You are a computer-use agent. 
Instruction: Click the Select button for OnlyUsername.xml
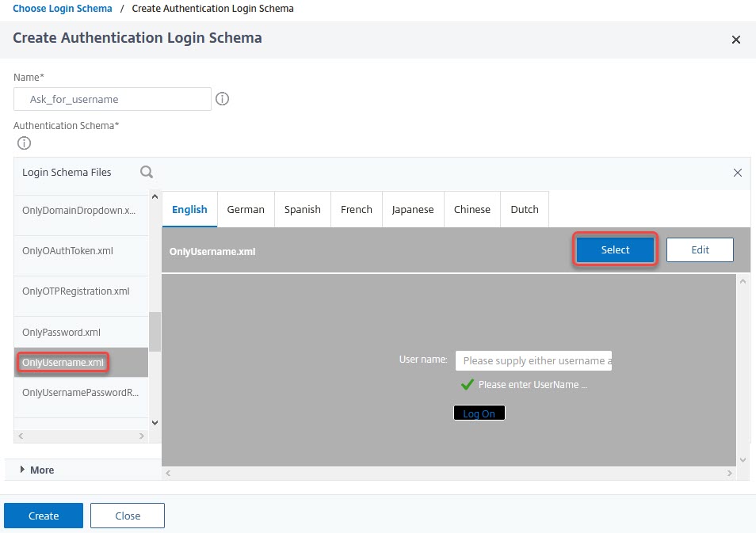click(615, 249)
